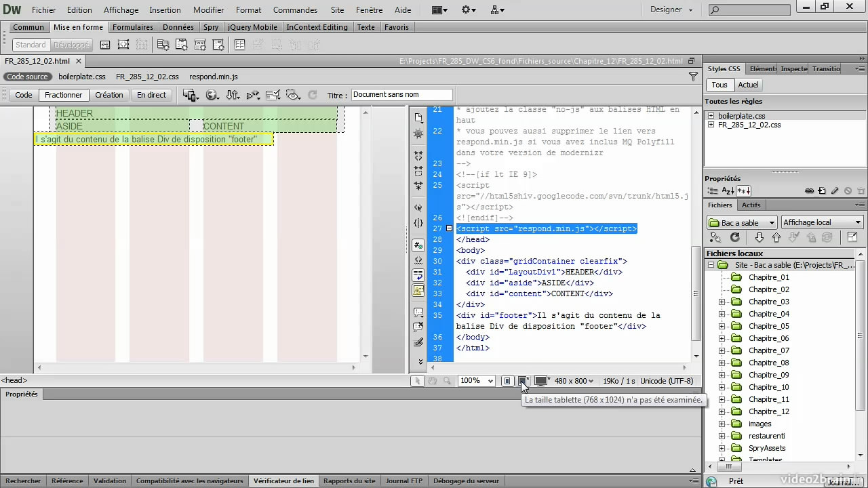Toggle line numbers in code toolbar
868x488 pixels.
click(x=418, y=245)
